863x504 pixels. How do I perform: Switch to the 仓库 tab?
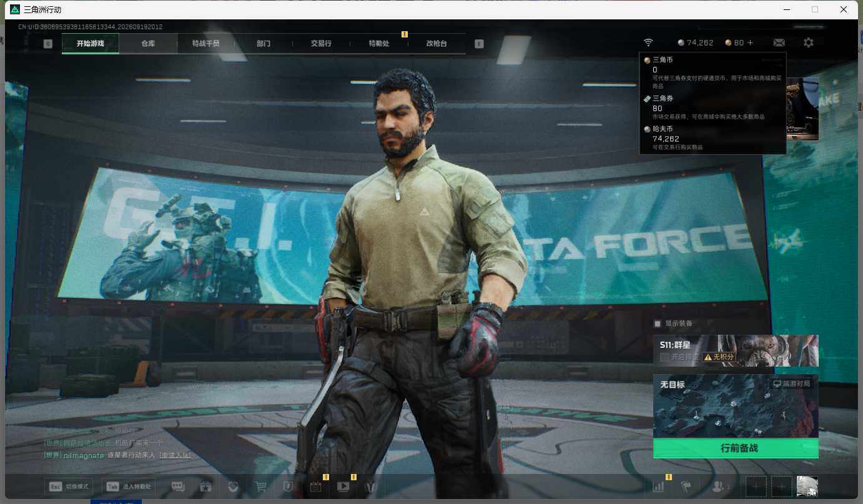[x=148, y=44]
